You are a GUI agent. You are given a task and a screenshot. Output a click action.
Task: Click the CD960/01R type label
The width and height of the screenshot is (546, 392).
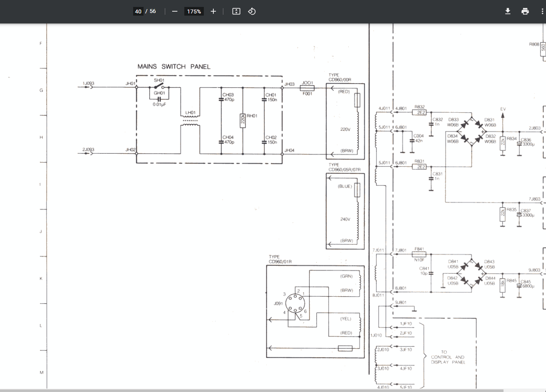(280, 262)
